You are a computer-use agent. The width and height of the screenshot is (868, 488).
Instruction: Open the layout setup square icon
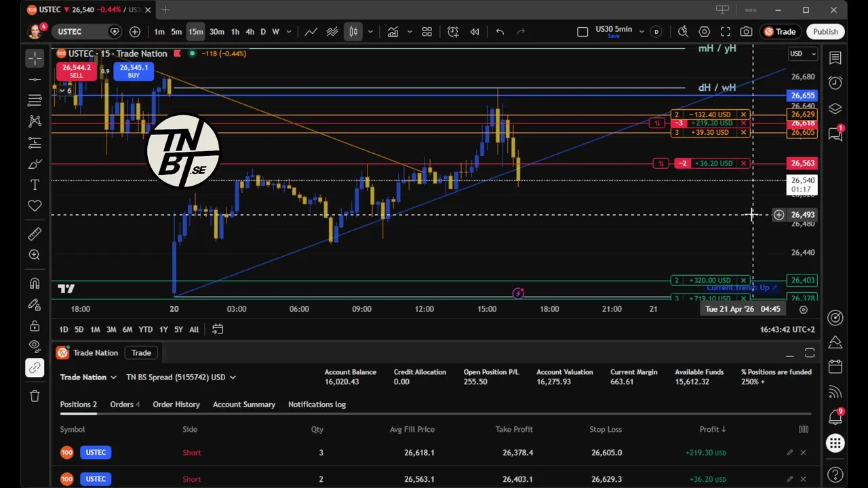(583, 32)
